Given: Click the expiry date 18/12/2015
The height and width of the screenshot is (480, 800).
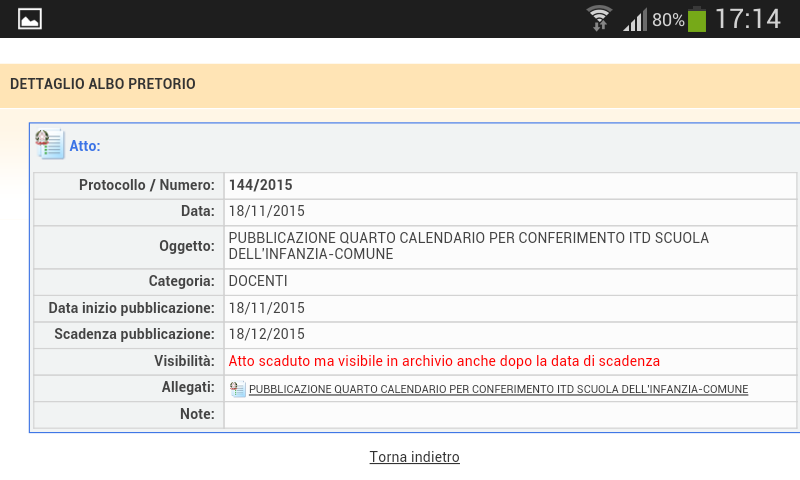Looking at the screenshot, I should pos(266,334).
